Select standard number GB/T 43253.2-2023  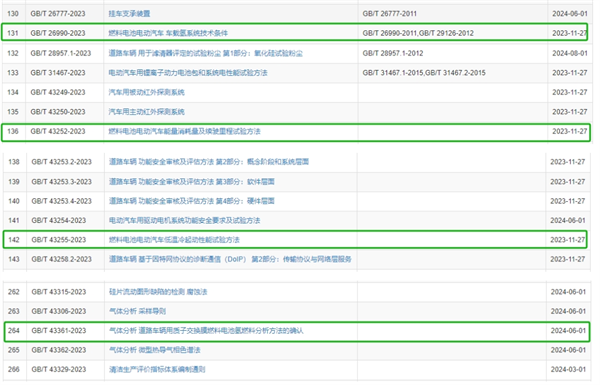point(62,162)
